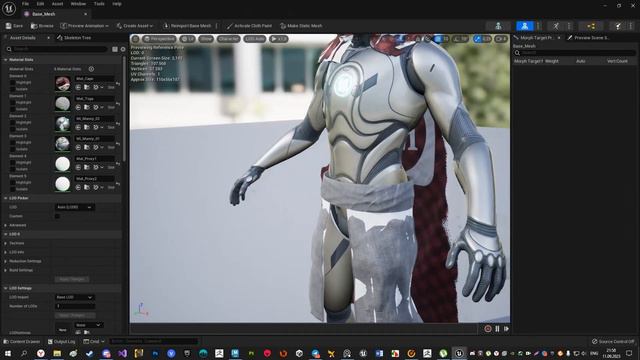640x360 pixels.
Task: Switch to Physics asset mode icon
Action: point(618,26)
